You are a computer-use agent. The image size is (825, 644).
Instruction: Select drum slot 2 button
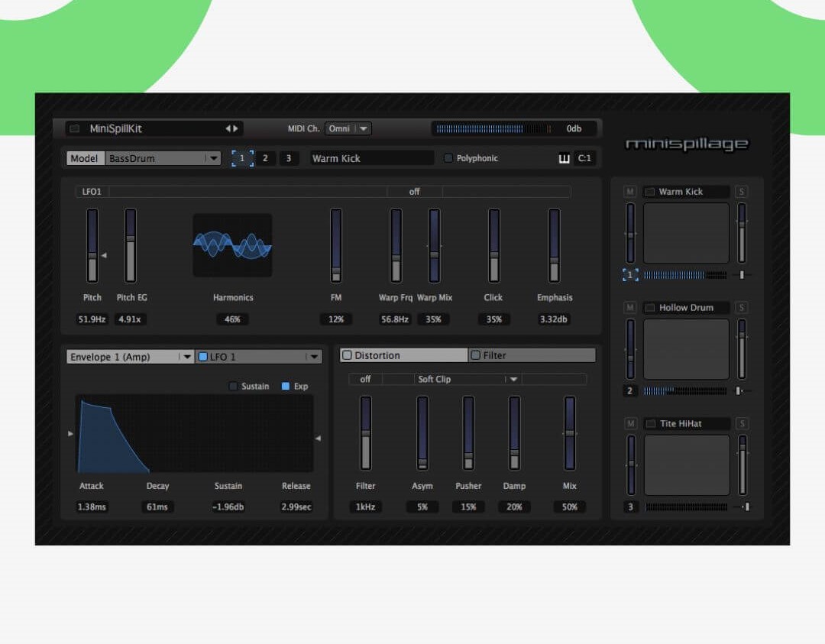pyautogui.click(x=265, y=159)
